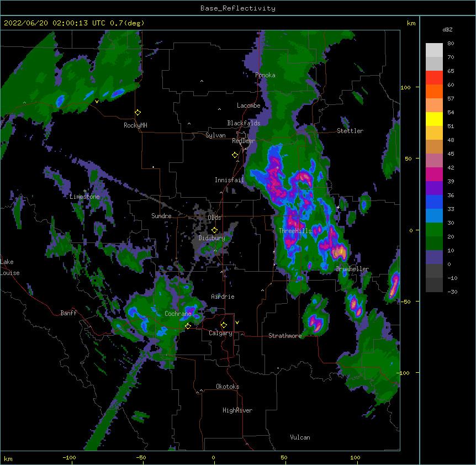
Task: Click the Ponoka town label
Action: click(265, 75)
